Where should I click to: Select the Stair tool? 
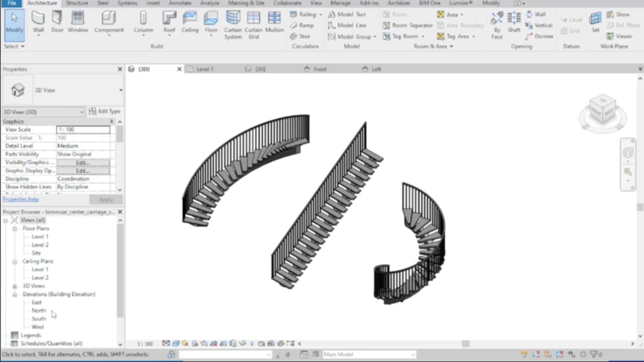pyautogui.click(x=300, y=36)
